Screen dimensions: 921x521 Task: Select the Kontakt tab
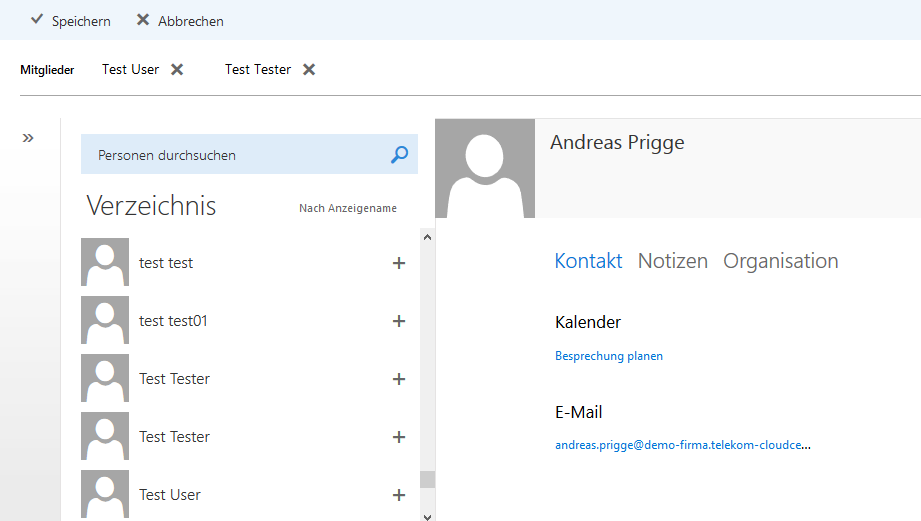tap(588, 261)
